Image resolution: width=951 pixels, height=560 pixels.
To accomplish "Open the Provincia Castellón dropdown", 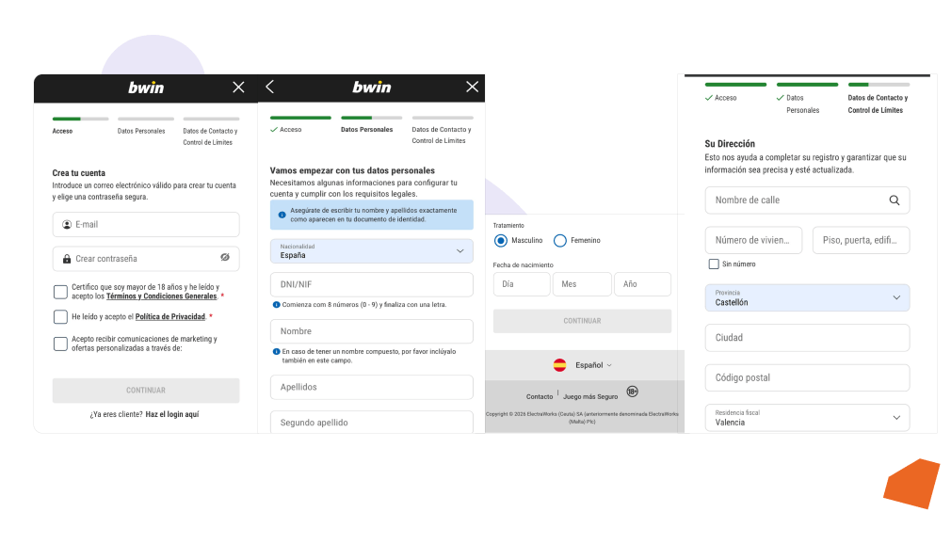I will click(x=807, y=297).
